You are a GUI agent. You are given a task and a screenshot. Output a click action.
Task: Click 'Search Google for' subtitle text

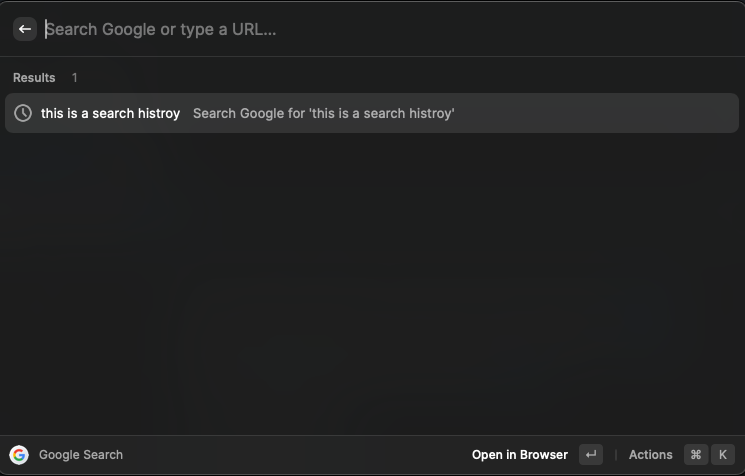(324, 114)
